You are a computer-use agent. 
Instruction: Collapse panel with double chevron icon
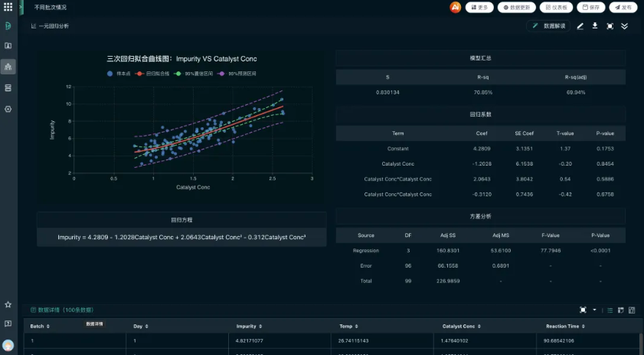tap(625, 26)
